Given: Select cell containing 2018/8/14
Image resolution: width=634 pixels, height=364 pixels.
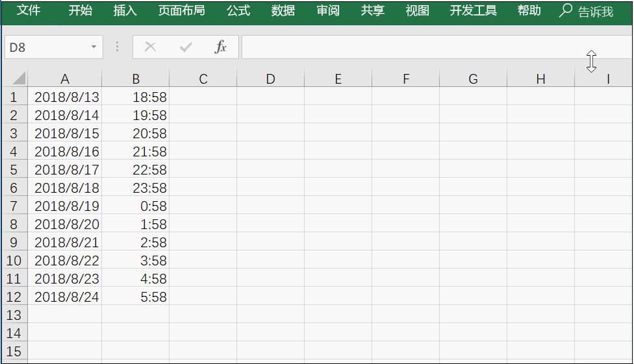Looking at the screenshot, I should point(65,115).
